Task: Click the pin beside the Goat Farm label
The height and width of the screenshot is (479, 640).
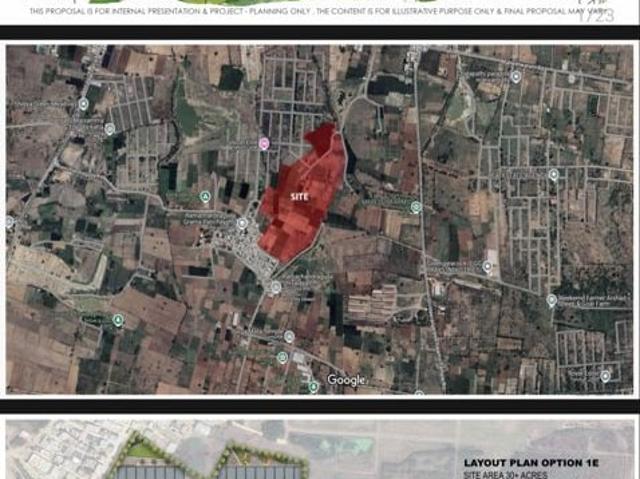Action: [551, 301]
